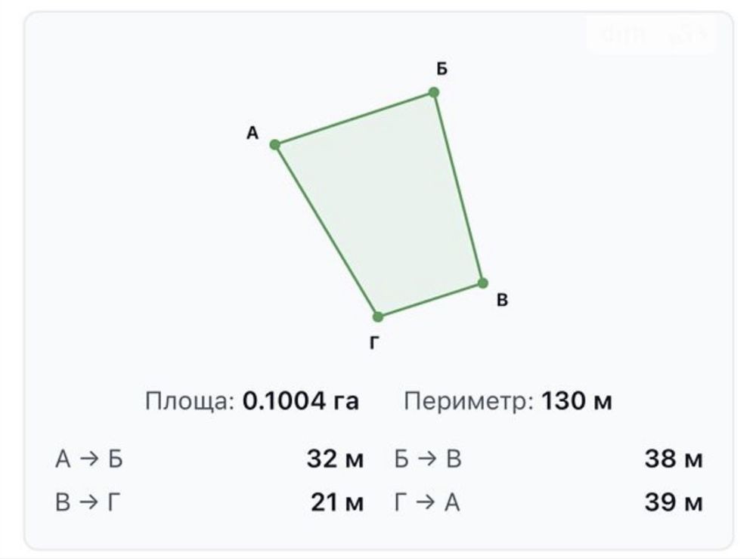Click the letter label Б above the plot
The image size is (756, 559).
pos(442,69)
